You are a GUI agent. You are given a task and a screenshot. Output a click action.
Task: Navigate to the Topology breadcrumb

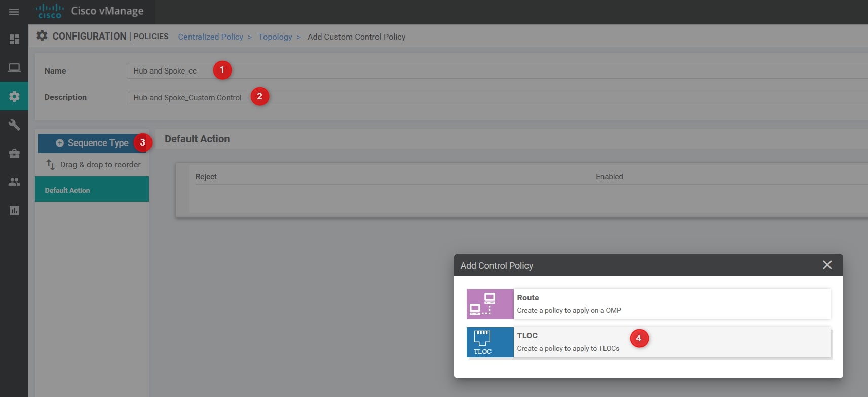point(275,37)
